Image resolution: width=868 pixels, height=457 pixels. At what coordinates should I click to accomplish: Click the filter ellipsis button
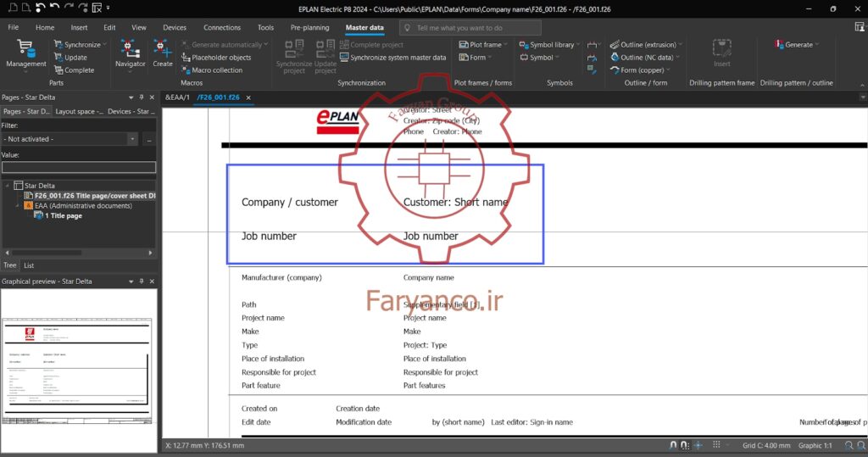coord(149,139)
